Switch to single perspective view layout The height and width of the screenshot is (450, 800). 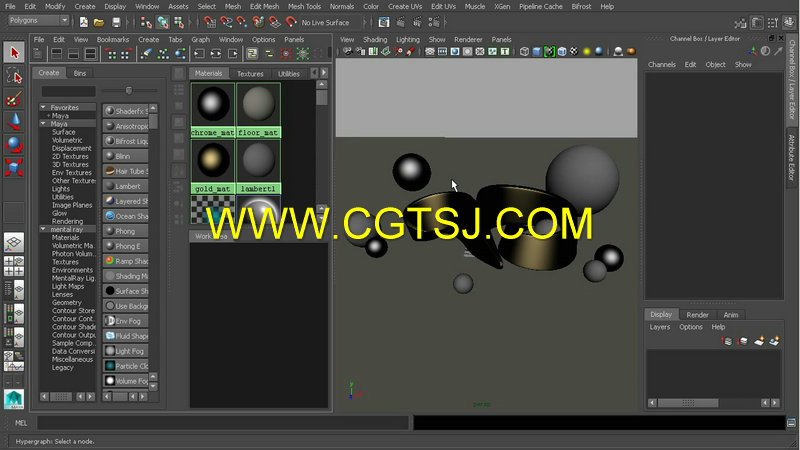14,243
